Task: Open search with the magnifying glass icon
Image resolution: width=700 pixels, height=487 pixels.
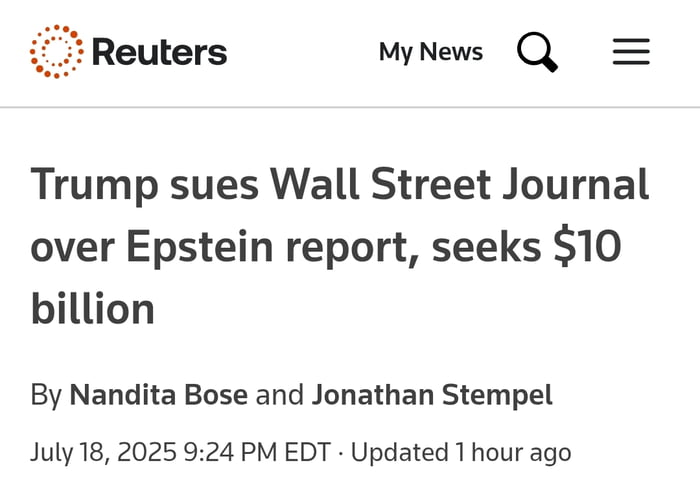Action: [x=537, y=51]
